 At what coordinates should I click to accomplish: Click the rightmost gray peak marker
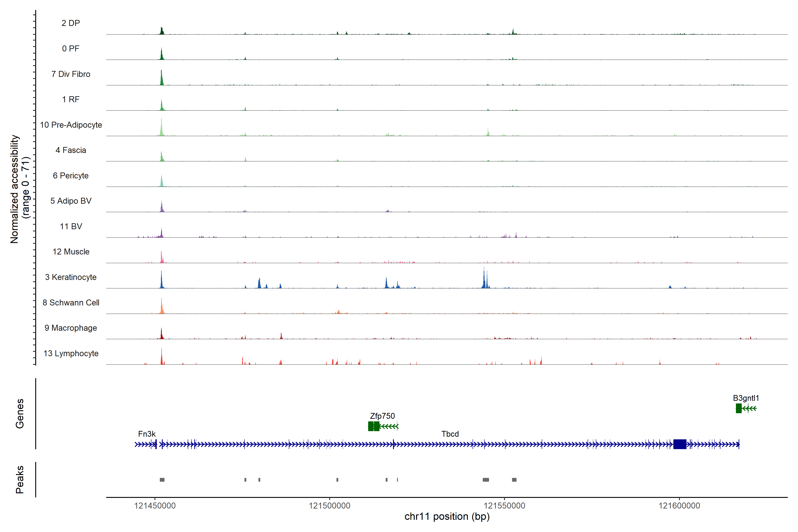pos(514,480)
